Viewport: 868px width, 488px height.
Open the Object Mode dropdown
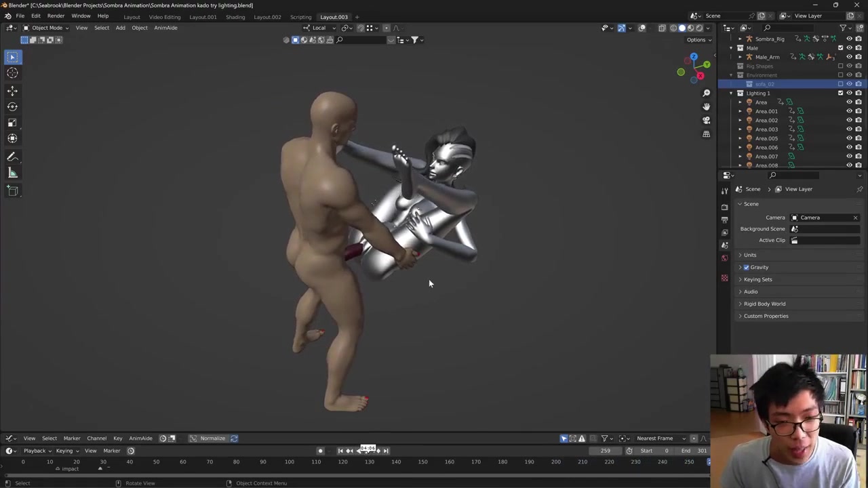(x=46, y=28)
